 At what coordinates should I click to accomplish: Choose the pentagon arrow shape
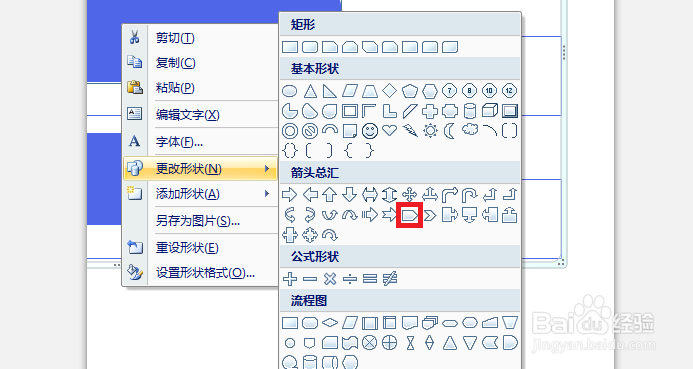point(409,215)
